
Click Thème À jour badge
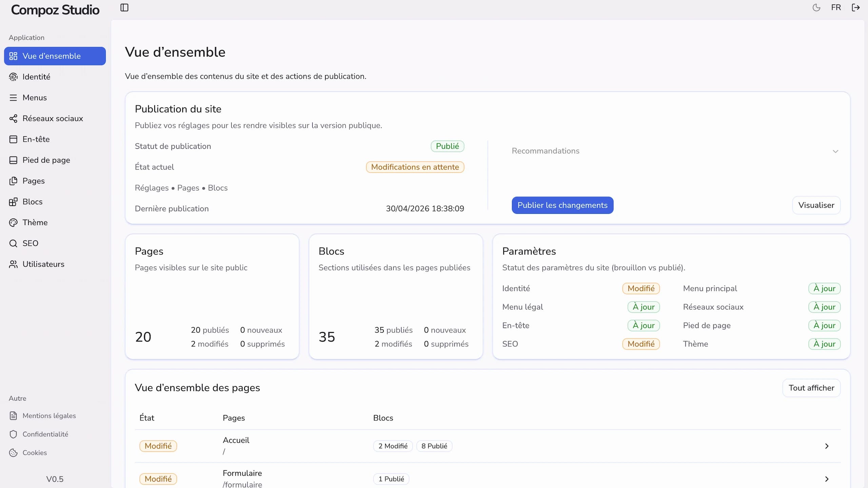click(824, 344)
